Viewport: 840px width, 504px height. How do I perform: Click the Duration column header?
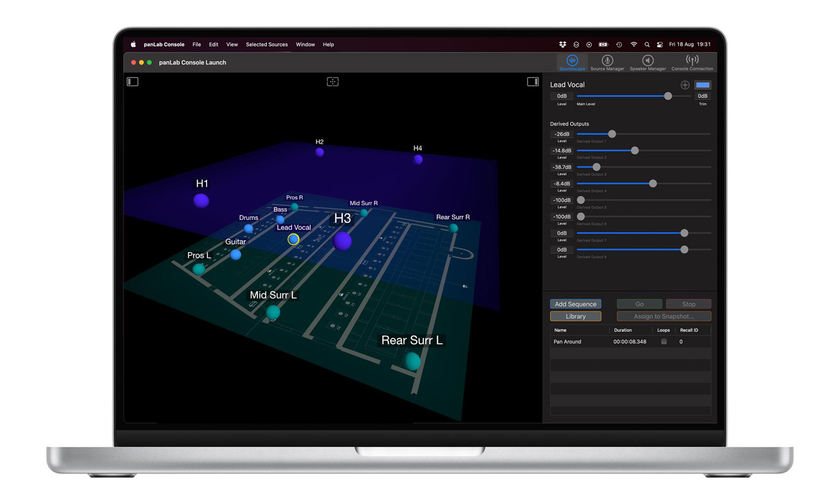[x=623, y=330]
